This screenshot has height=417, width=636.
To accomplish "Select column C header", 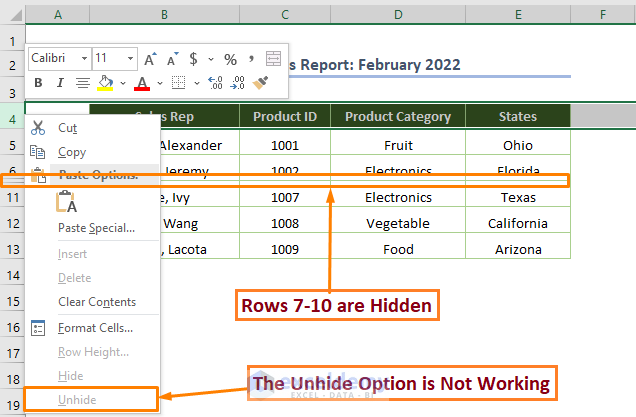I will (285, 15).
